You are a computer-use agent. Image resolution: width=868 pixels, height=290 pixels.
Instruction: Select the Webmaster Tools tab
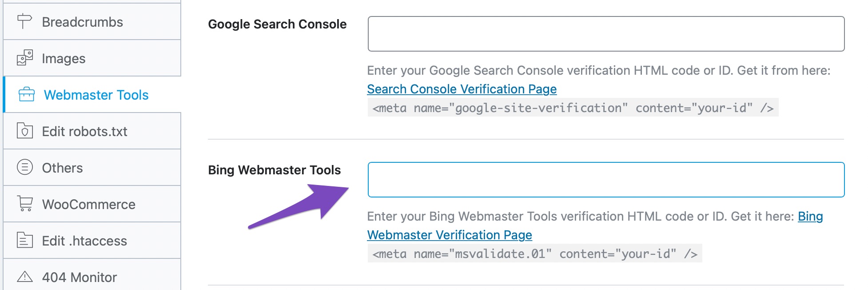coord(96,95)
